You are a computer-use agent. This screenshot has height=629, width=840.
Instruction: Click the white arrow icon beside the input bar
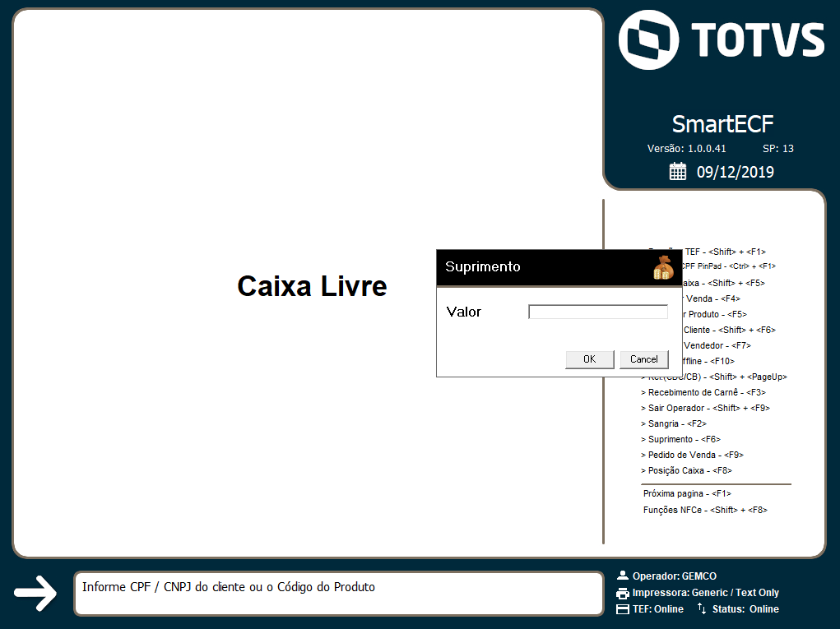tap(35, 593)
